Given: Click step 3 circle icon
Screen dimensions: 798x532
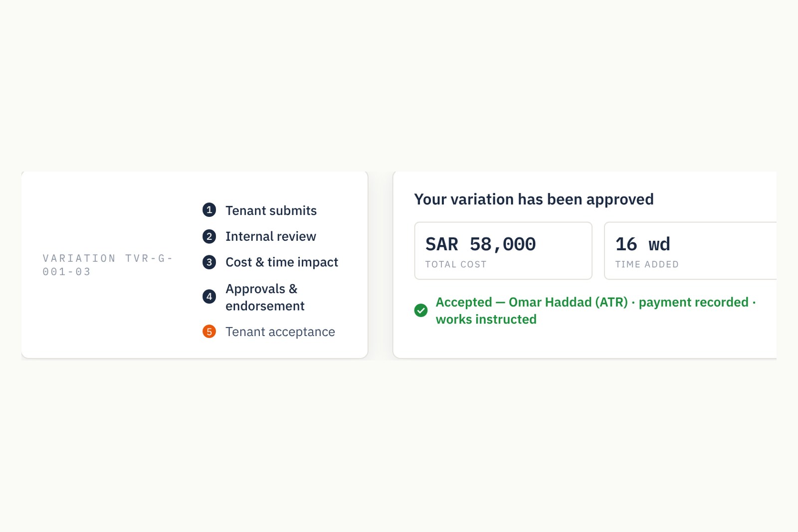Looking at the screenshot, I should pyautogui.click(x=209, y=262).
